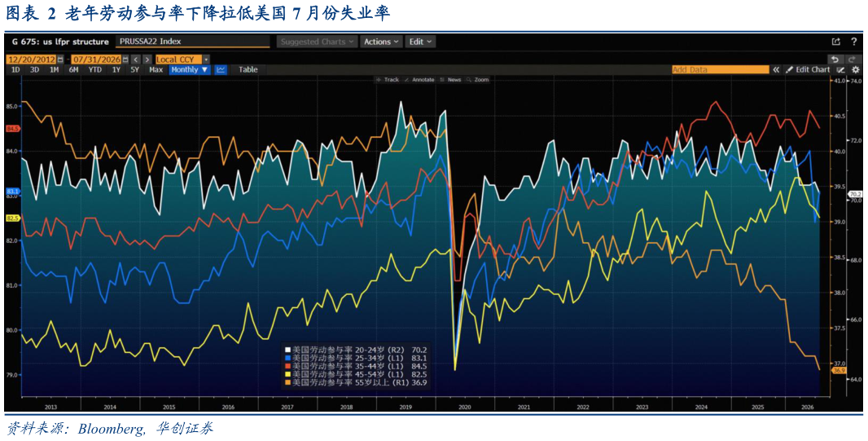Click the Zoom magnifier tool
The image size is (868, 441).
point(478,80)
